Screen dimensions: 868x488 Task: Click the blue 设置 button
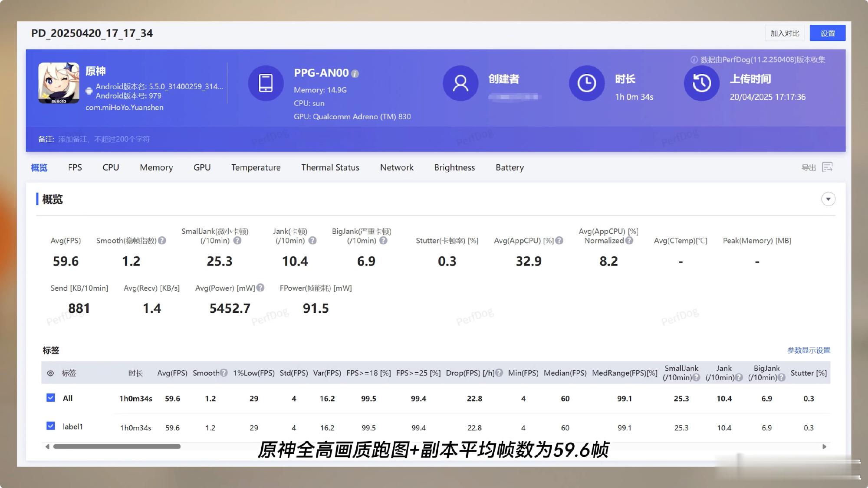click(828, 33)
